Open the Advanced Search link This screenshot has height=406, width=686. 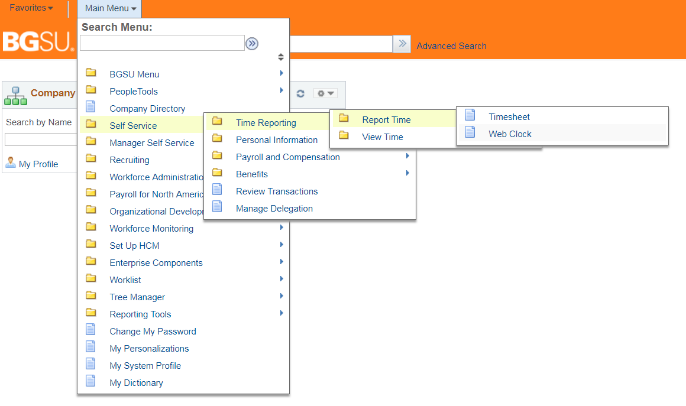(451, 46)
